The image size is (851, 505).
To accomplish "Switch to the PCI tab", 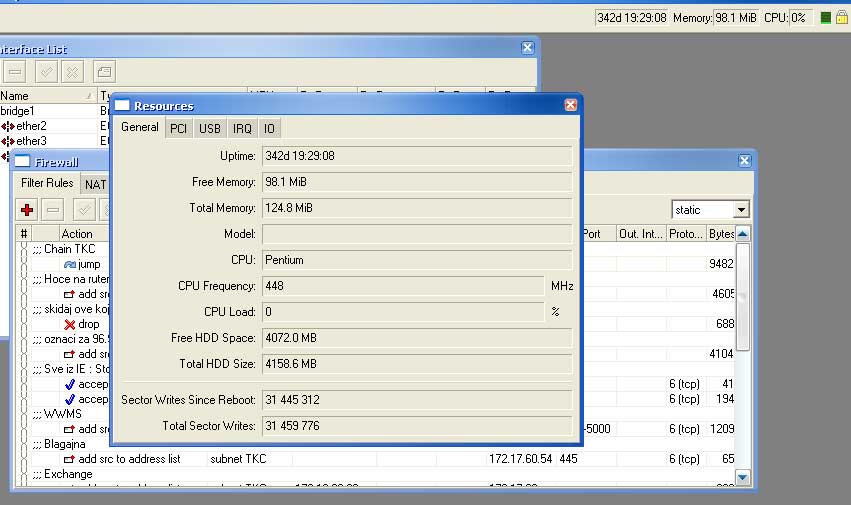I will [178, 129].
